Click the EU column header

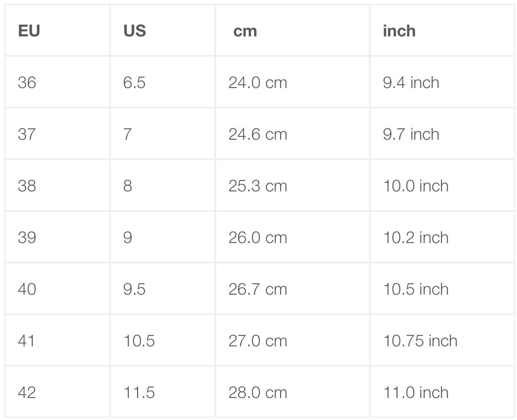pos(29,31)
